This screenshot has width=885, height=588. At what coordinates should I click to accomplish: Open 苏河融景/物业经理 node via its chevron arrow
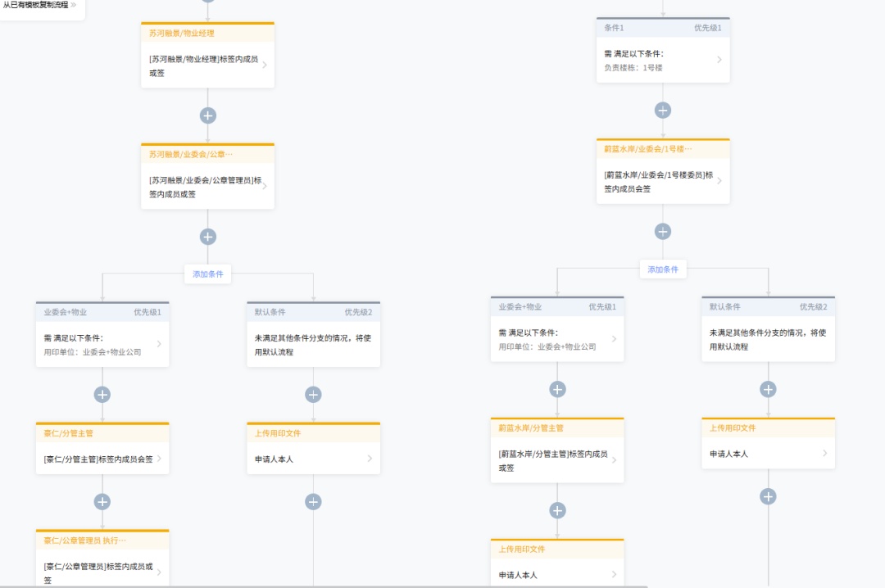click(264, 66)
